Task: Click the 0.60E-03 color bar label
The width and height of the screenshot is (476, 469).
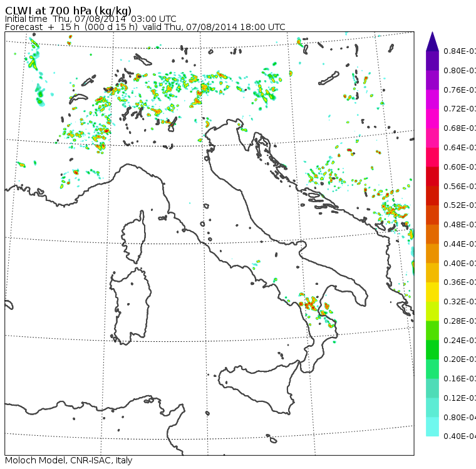Action: pos(460,167)
